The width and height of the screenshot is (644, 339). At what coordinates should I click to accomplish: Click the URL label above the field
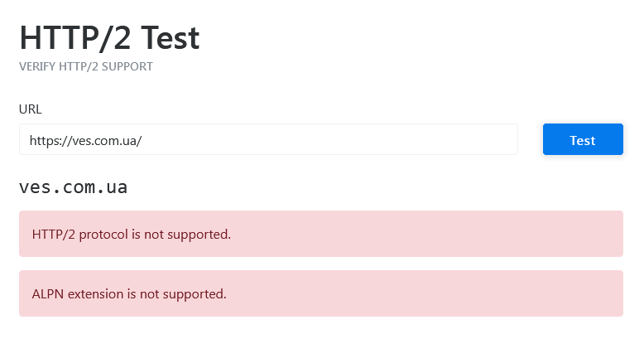31,109
